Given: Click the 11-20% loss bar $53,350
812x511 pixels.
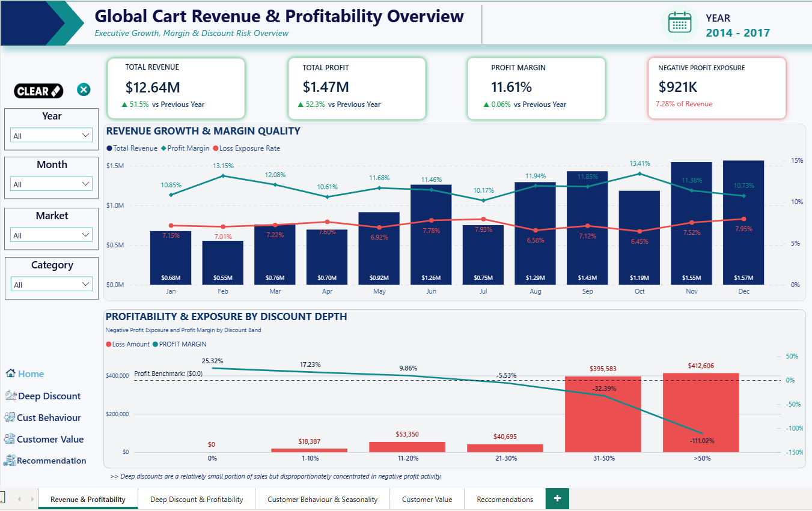Looking at the screenshot, I should click(x=407, y=447).
